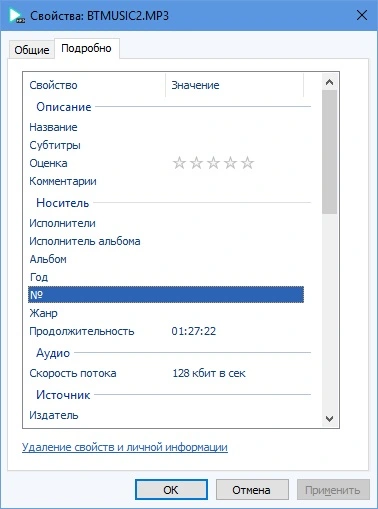Select the Исполнители property row
Image resolution: width=378 pixels, height=509 pixels.
click(x=166, y=223)
